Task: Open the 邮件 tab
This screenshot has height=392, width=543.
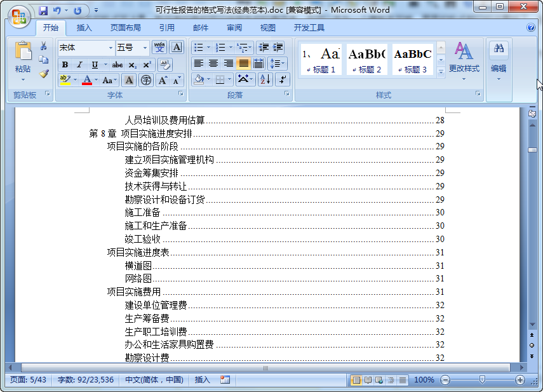Action: [x=201, y=28]
